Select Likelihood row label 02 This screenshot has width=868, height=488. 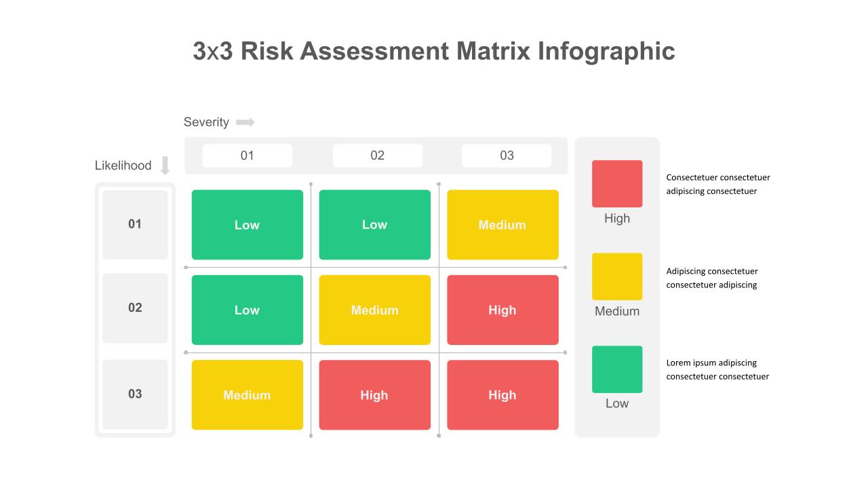click(x=135, y=308)
